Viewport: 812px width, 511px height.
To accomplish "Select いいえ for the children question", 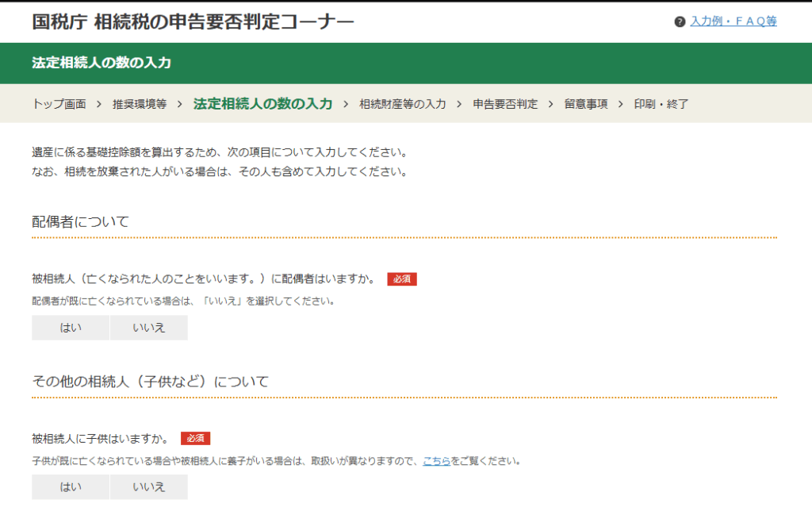I will coord(149,487).
